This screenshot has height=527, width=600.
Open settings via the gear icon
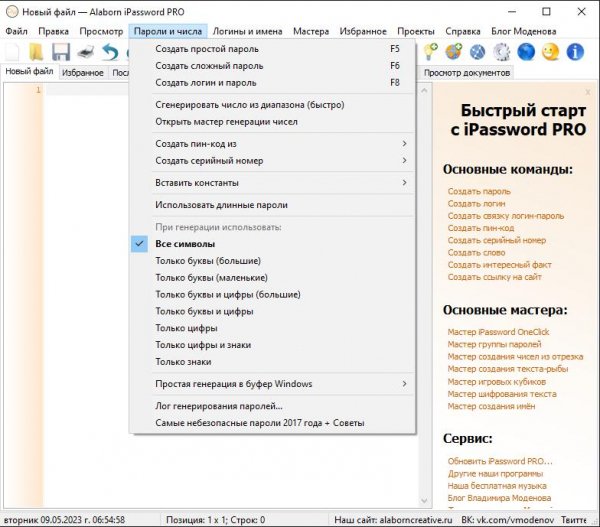click(x=502, y=52)
